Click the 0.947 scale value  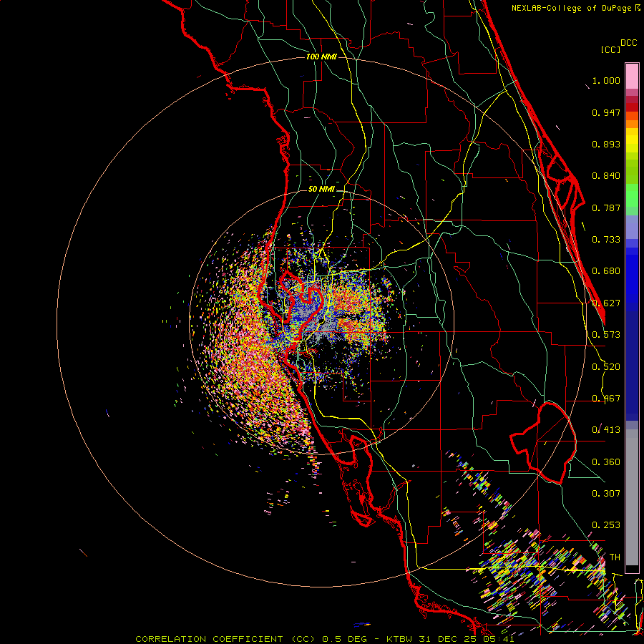[x=606, y=112]
